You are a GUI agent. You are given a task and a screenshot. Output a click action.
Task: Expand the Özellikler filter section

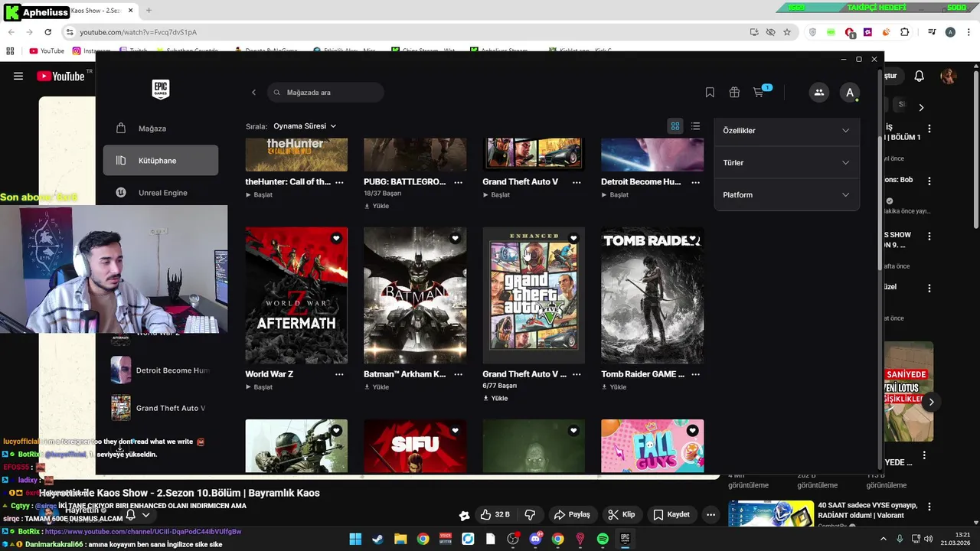click(x=786, y=131)
